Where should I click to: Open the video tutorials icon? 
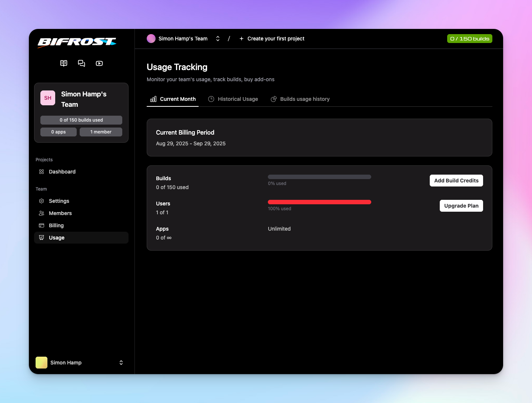99,63
